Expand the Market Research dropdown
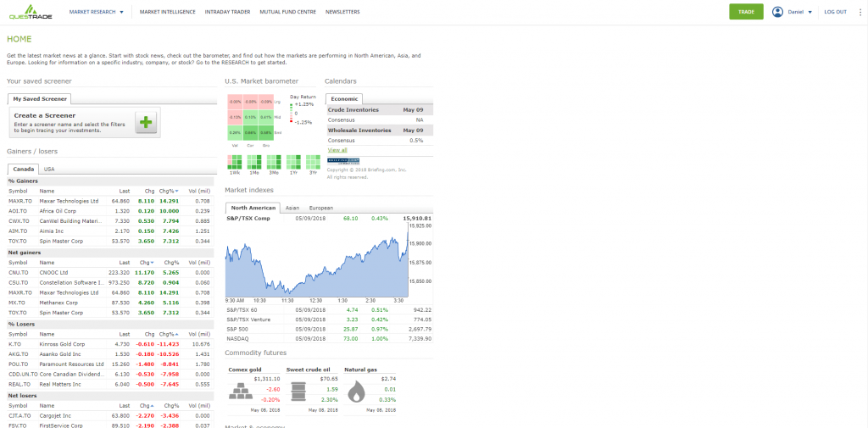The width and height of the screenshot is (868, 428). 96,12
